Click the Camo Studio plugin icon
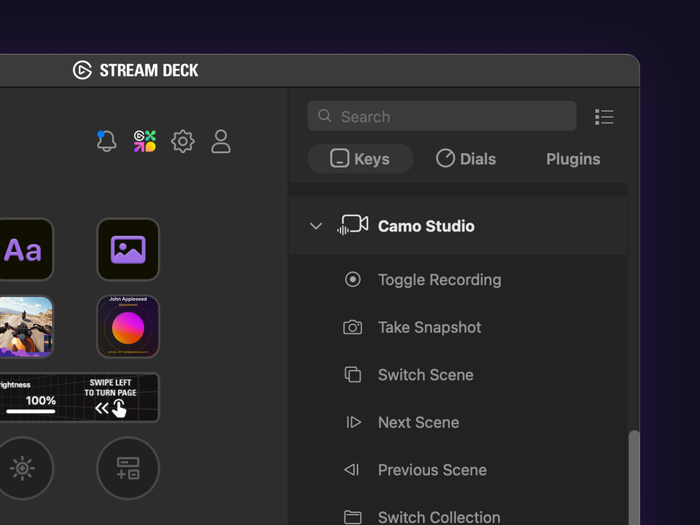This screenshot has height=525, width=700. [x=353, y=225]
